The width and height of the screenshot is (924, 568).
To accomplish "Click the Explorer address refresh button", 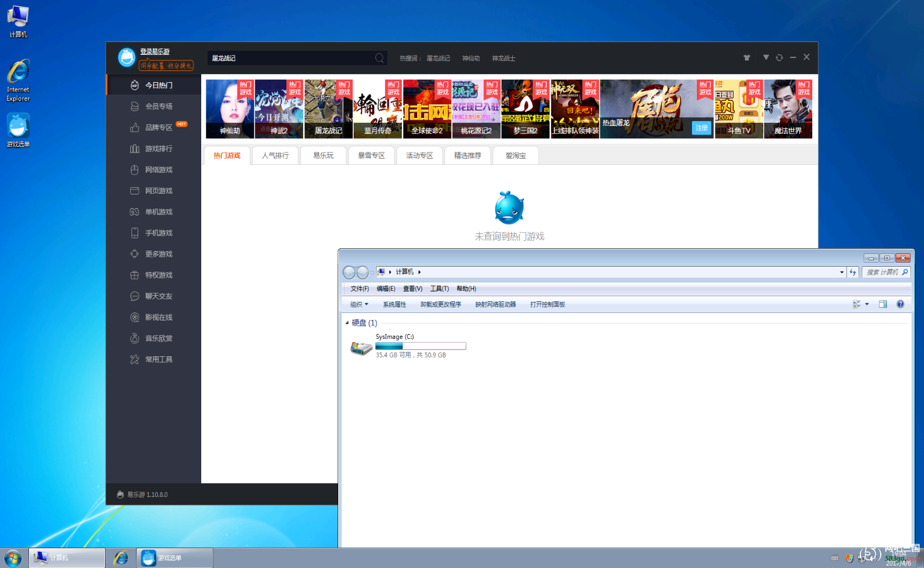I will [853, 272].
